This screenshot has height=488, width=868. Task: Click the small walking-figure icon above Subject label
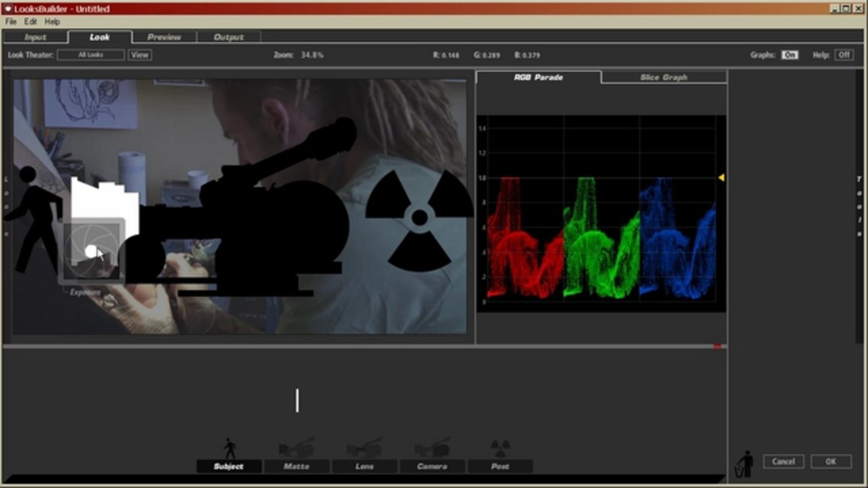[229, 448]
